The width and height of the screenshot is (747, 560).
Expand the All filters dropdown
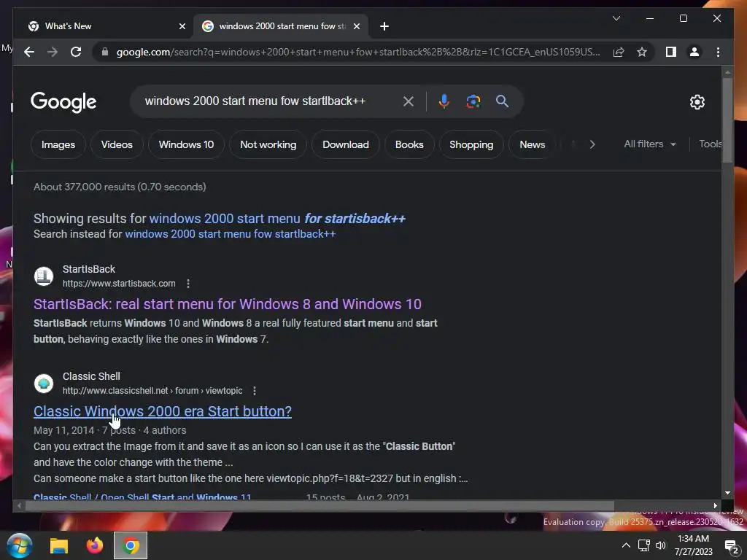pyautogui.click(x=650, y=144)
